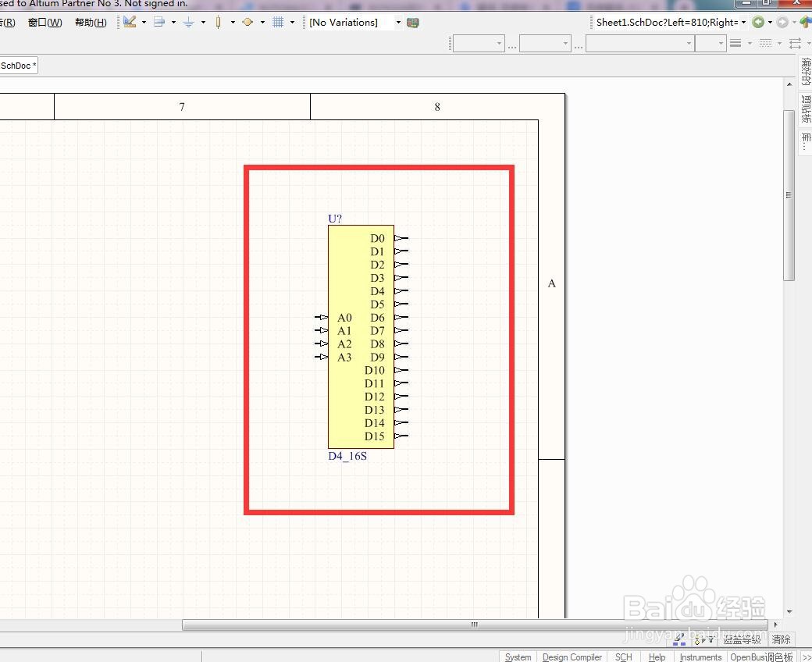Screen dimensions: 812x662
Task: Open the OpenBus调色板 panel button
Action: (x=761, y=657)
